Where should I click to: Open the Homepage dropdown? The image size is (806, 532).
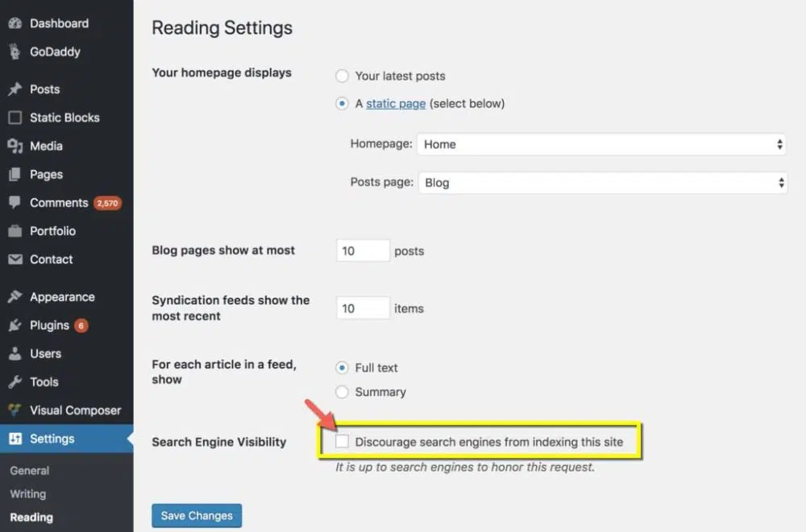pyautogui.click(x=601, y=144)
